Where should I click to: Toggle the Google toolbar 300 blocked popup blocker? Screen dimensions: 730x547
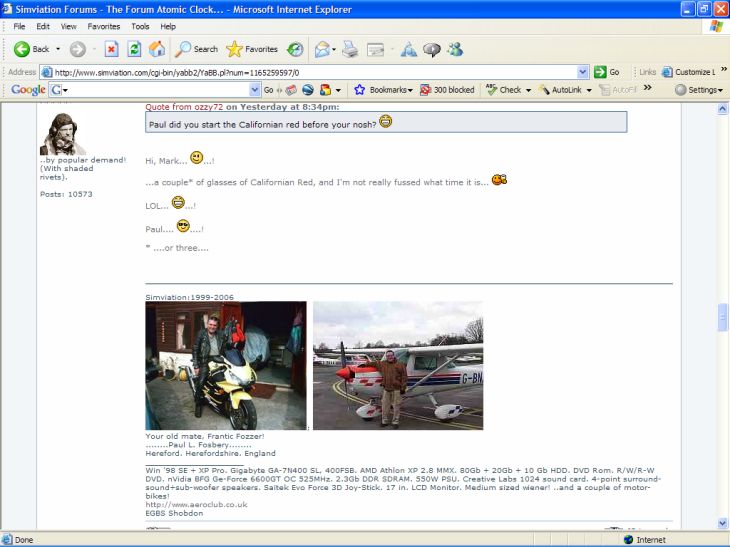tap(447, 89)
